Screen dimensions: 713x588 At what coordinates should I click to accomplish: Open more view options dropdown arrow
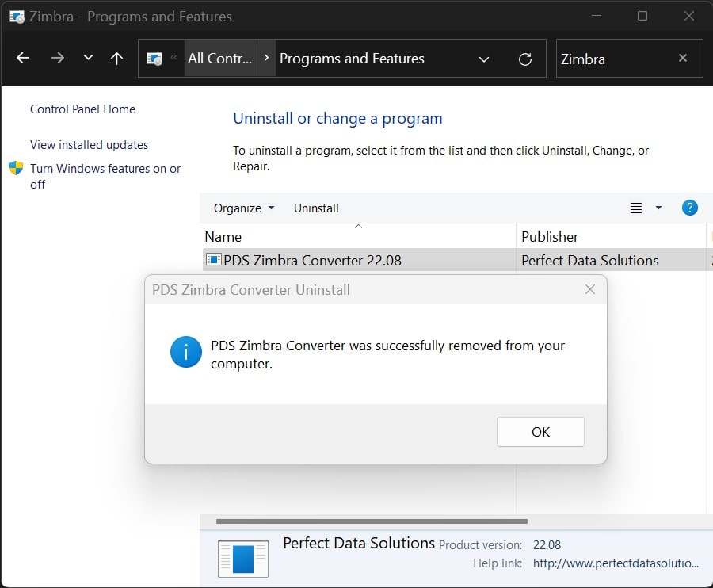(658, 208)
